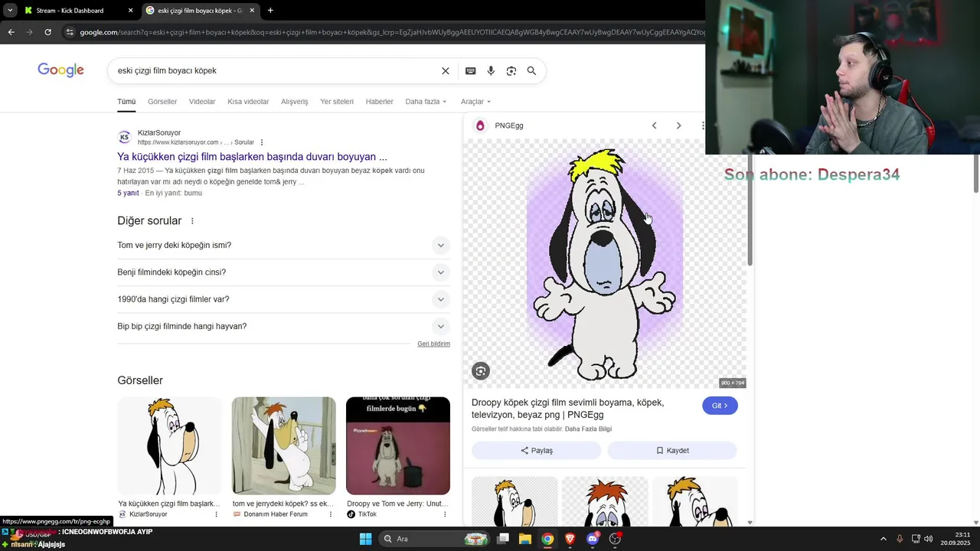Search by image with Google Lens
This screenshot has height=551, width=980.
(511, 70)
